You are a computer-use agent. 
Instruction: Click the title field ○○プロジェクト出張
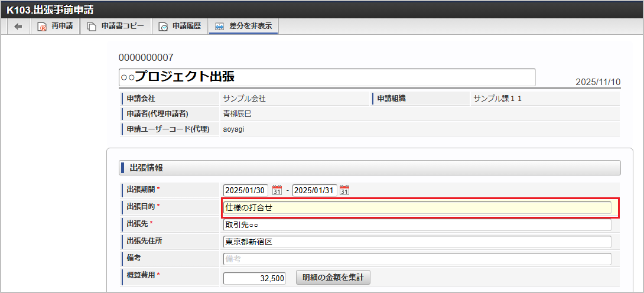327,77
